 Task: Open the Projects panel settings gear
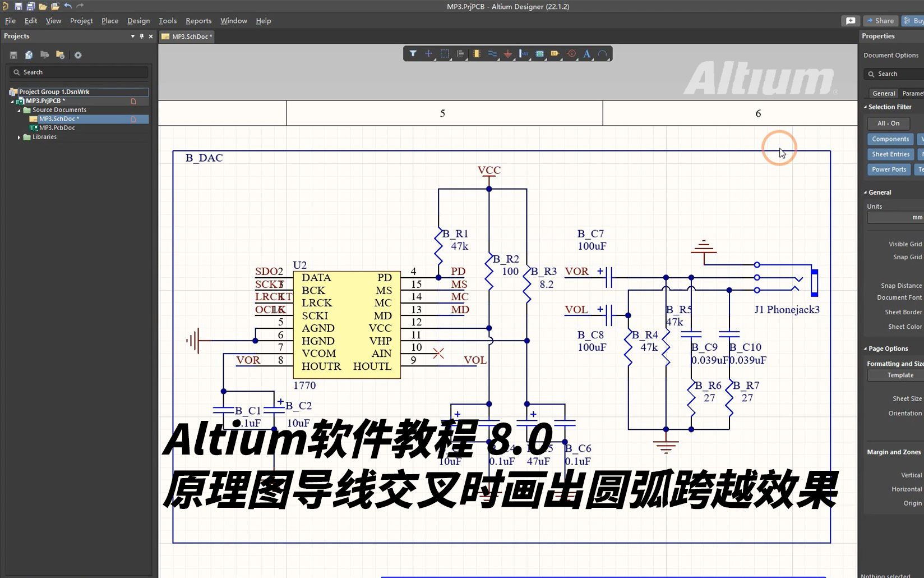pos(78,55)
